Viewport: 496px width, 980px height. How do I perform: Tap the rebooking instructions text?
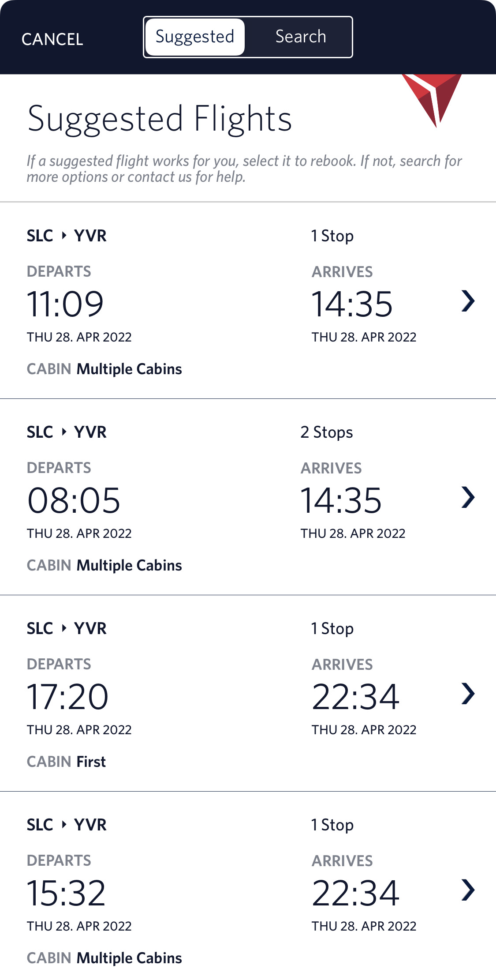244,169
